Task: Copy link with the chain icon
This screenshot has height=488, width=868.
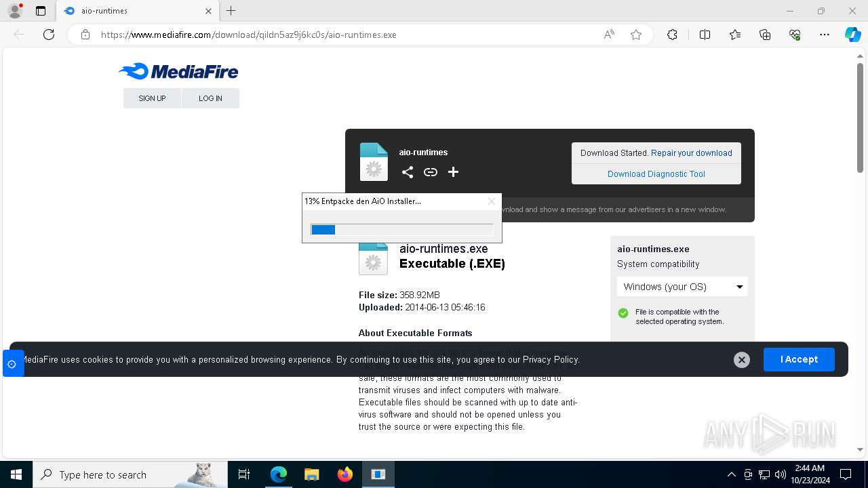Action: pyautogui.click(x=430, y=172)
